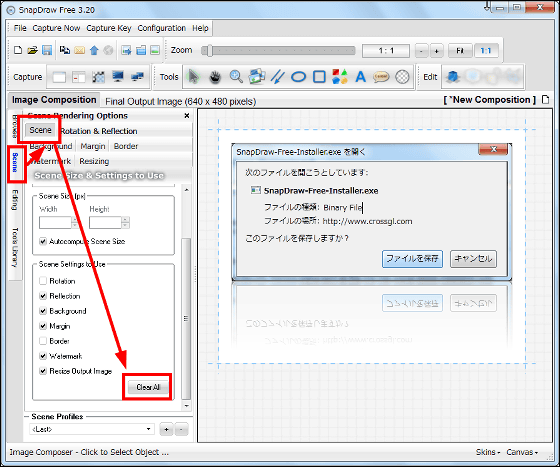Uncheck the Reflection scene setting
Screen dimensions: 560x467
[43, 296]
